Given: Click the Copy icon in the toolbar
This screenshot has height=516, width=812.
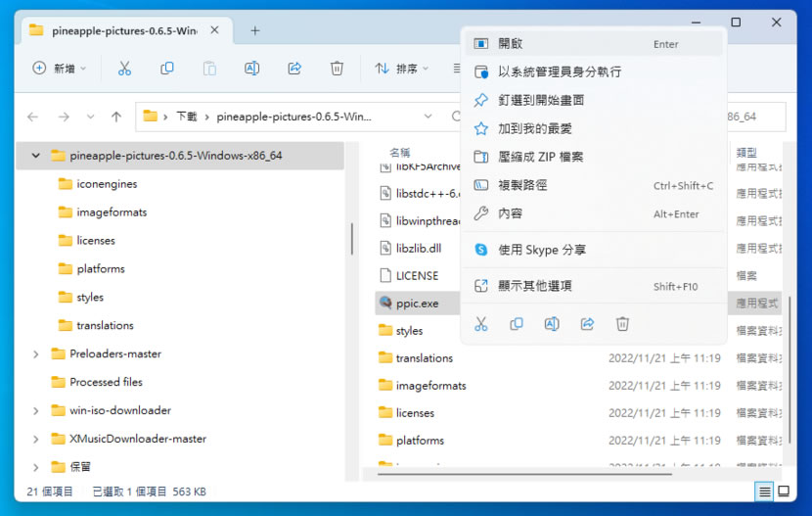Looking at the screenshot, I should (166, 69).
